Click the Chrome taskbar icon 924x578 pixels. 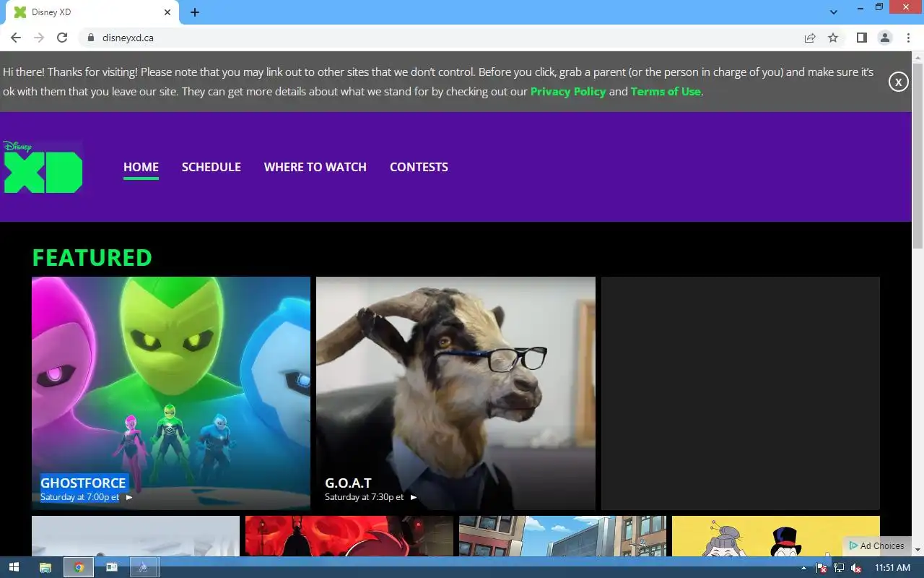pos(79,567)
